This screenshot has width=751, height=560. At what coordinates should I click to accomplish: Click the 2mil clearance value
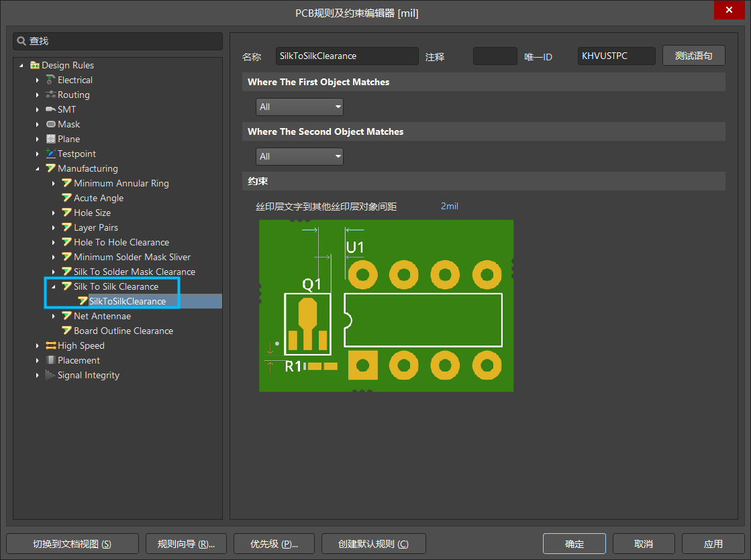pos(449,206)
